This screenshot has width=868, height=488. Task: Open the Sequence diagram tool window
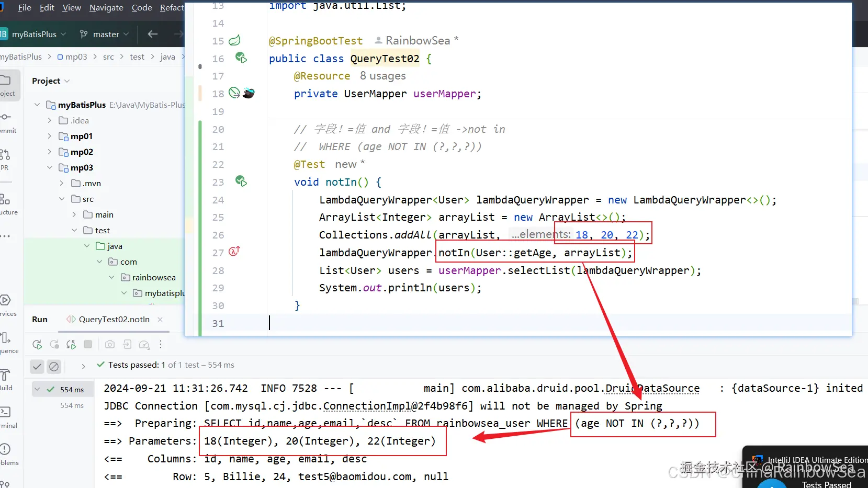[x=6, y=342]
